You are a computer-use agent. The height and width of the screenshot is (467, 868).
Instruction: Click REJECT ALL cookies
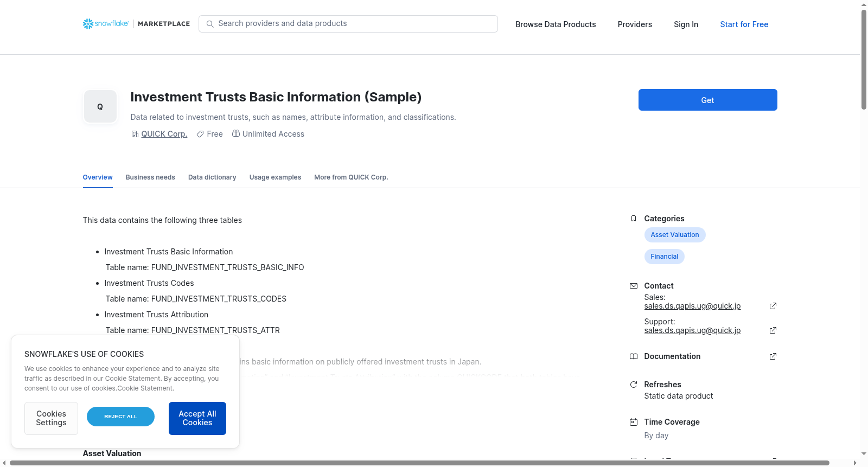120,417
